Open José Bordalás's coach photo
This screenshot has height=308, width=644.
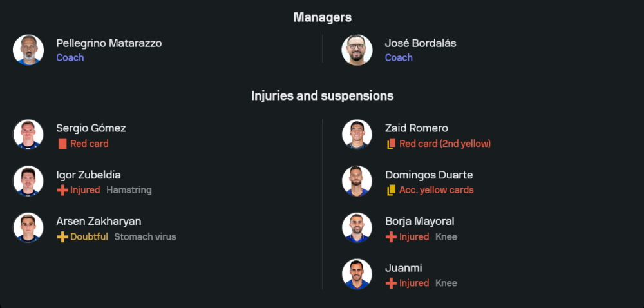[x=357, y=50]
